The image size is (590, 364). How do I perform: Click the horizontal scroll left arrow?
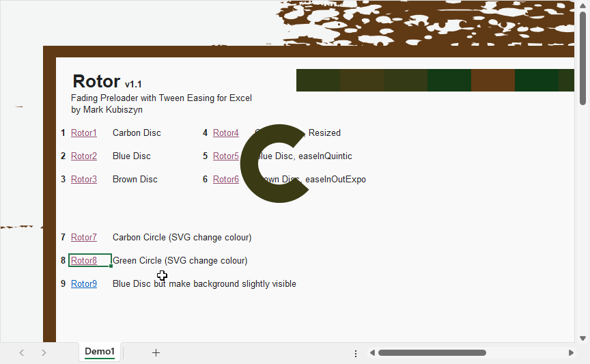[372, 353]
